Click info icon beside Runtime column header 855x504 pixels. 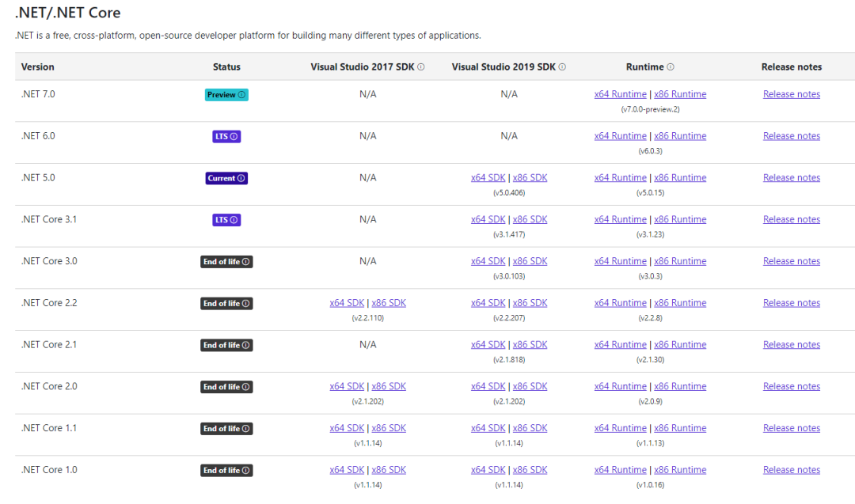(671, 67)
